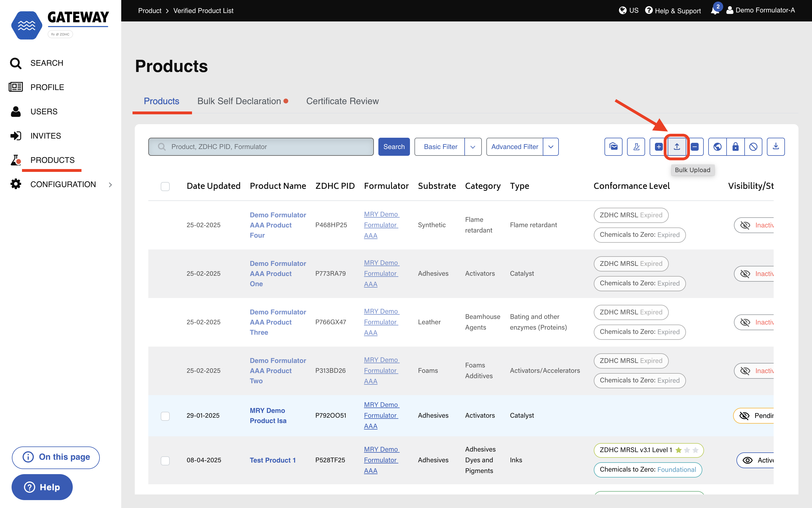812x508 pixels.
Task: Click the Gateway hexagon logo
Action: tap(27, 25)
